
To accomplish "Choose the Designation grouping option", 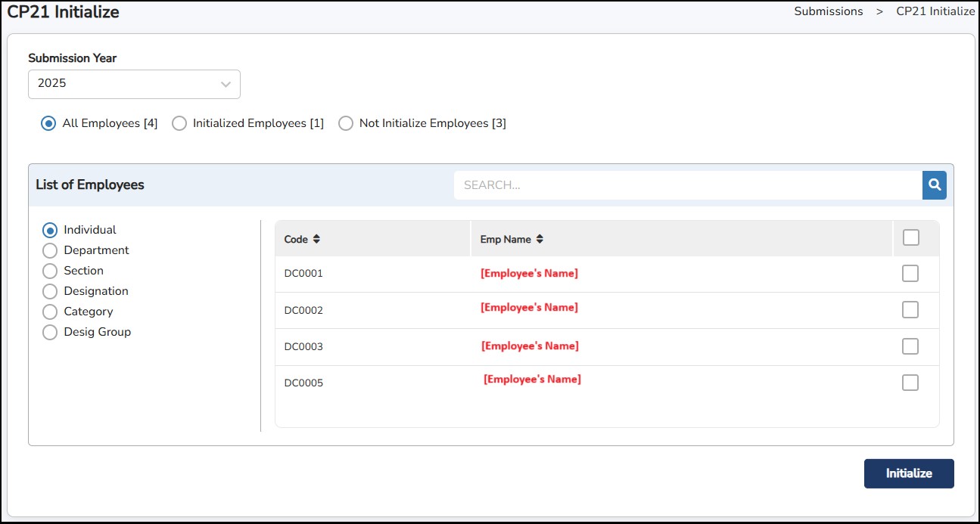I will [50, 291].
